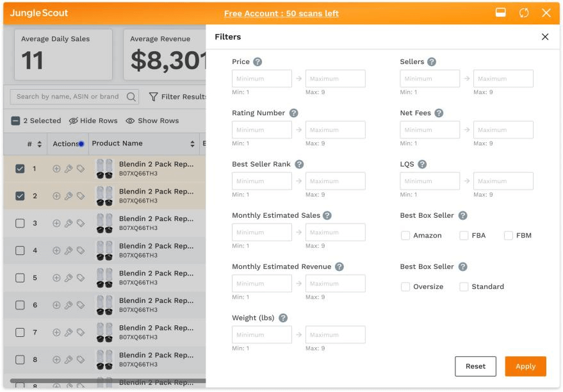Check the FBM checkbox
Image resolution: width=563 pixels, height=392 pixels.
pos(509,236)
